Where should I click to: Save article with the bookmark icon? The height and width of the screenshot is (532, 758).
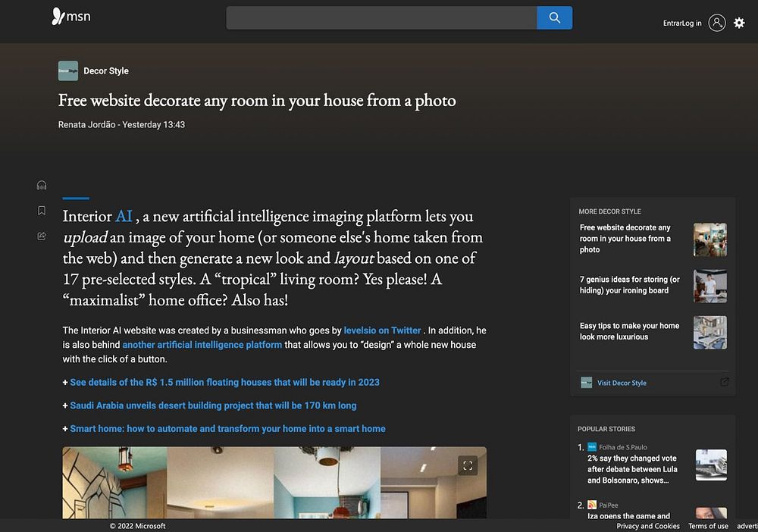(42, 211)
